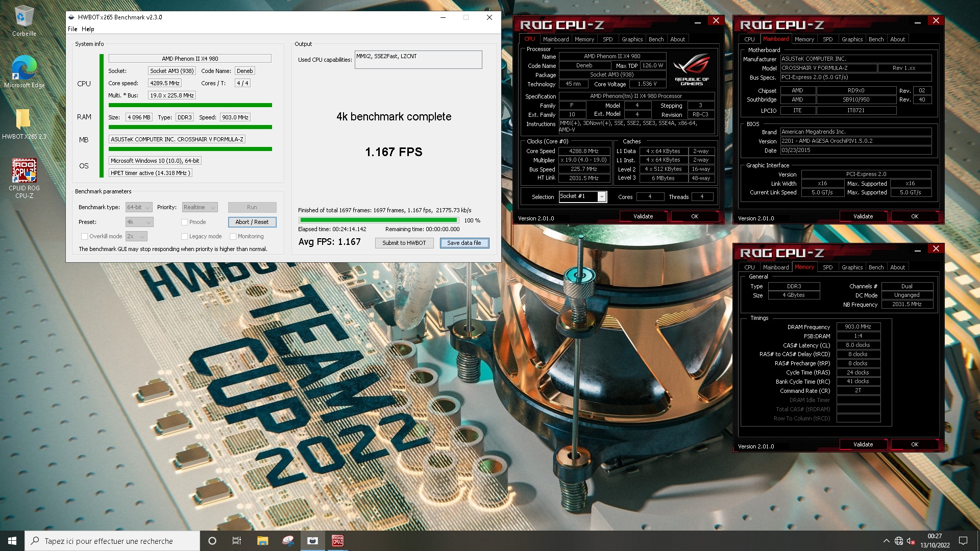This screenshot has width=980, height=551.
Task: Open the Benchmark type 64-bit dropdown
Action: (x=139, y=207)
